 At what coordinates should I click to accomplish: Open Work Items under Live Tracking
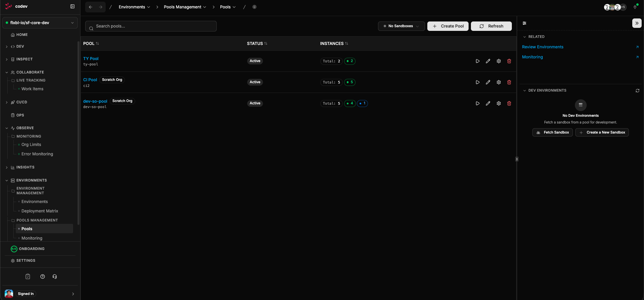[32, 89]
